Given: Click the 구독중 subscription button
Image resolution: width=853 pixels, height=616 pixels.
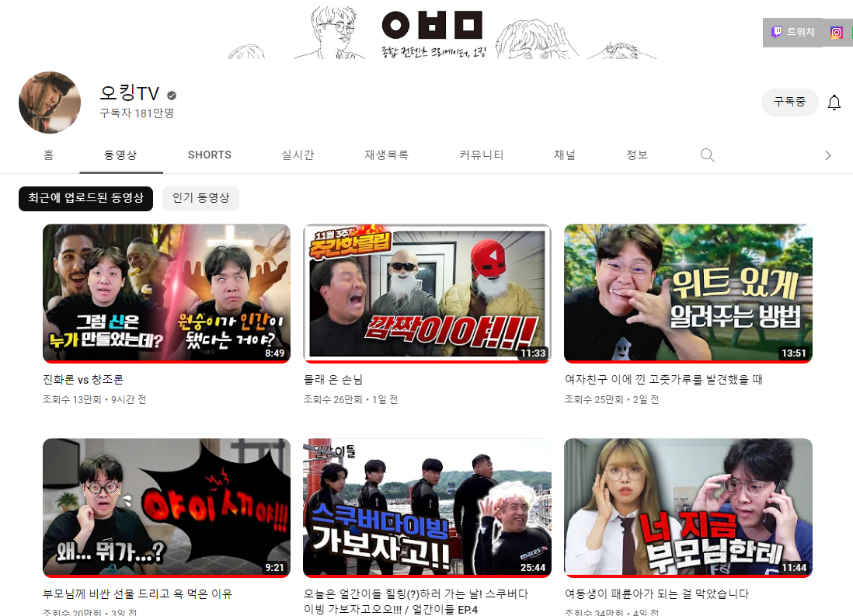Looking at the screenshot, I should 789,102.
